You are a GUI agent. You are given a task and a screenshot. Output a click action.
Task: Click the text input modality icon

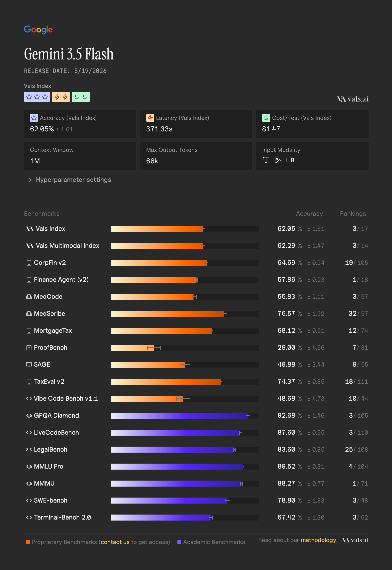[266, 160]
